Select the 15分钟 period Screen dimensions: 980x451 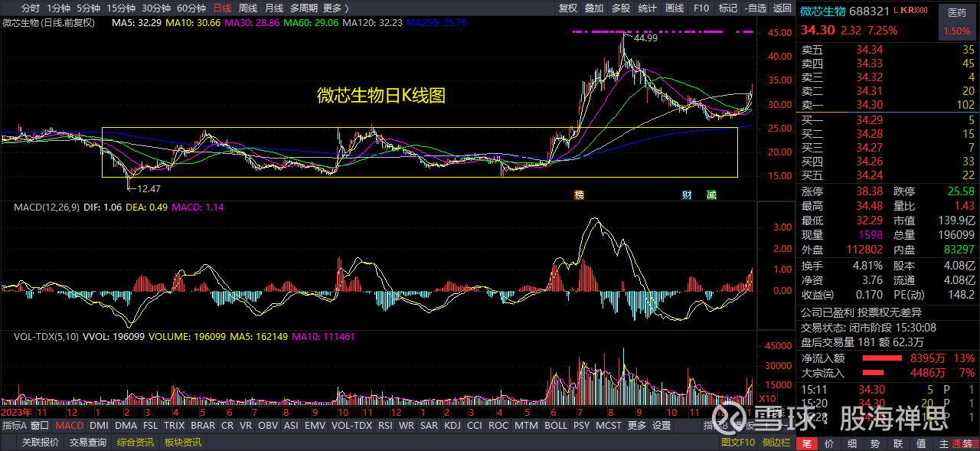point(121,8)
